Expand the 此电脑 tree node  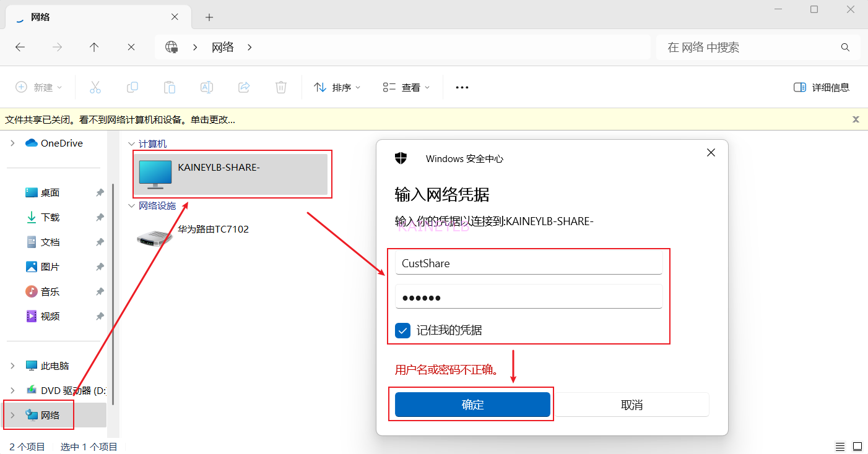tap(12, 366)
